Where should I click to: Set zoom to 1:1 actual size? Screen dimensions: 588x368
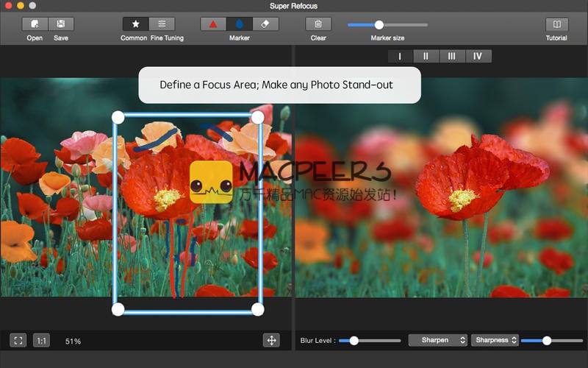[42, 340]
